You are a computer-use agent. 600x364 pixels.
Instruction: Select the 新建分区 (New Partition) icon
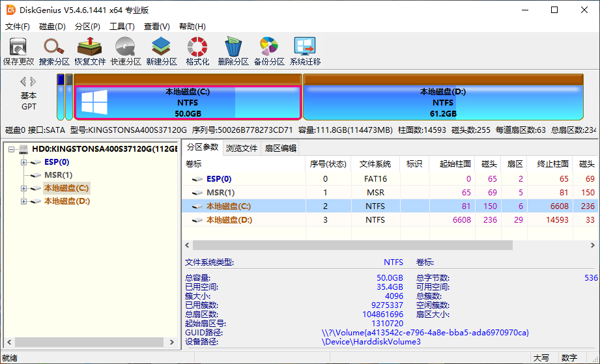[x=161, y=51]
